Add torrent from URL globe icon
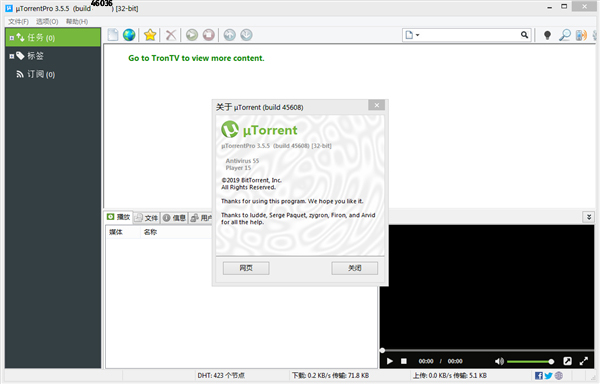 129,35
